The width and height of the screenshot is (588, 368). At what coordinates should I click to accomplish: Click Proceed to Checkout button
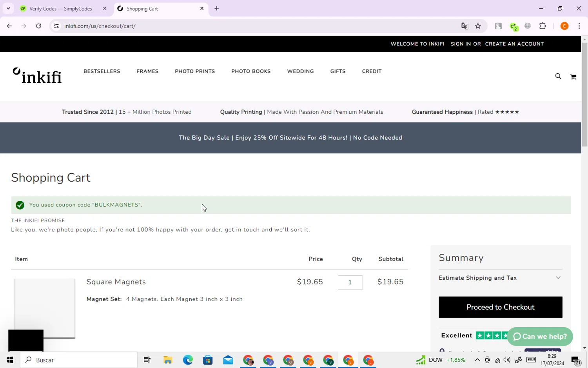pyautogui.click(x=500, y=307)
